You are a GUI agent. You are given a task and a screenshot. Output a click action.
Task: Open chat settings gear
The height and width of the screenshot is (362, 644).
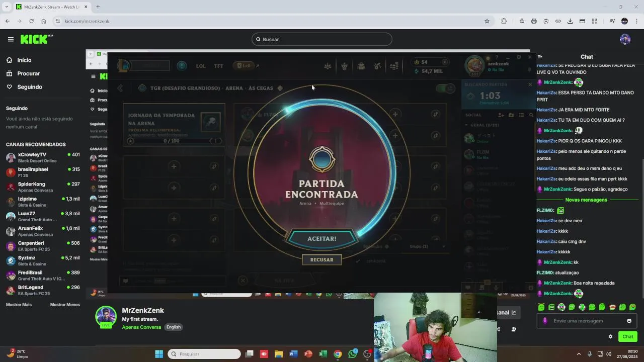click(x=610, y=336)
